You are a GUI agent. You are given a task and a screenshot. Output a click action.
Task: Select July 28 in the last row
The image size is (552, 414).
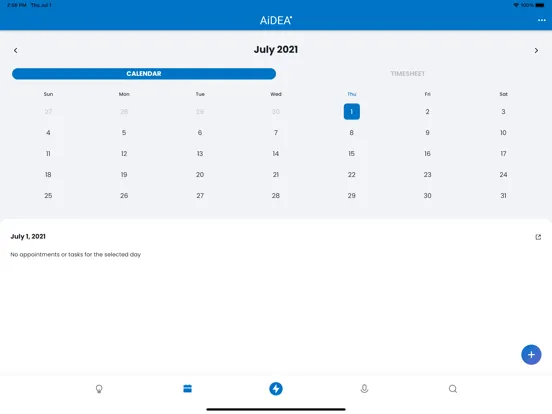[276, 195]
